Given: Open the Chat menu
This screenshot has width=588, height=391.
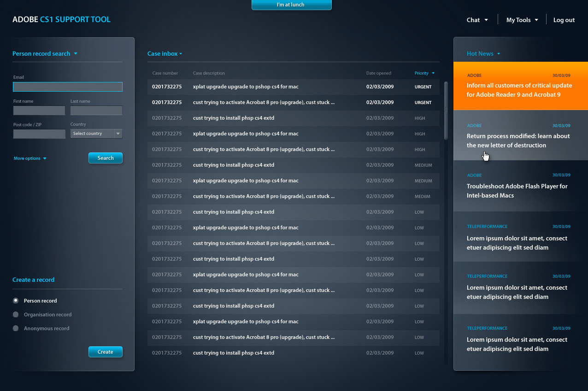Looking at the screenshot, I should (x=477, y=20).
